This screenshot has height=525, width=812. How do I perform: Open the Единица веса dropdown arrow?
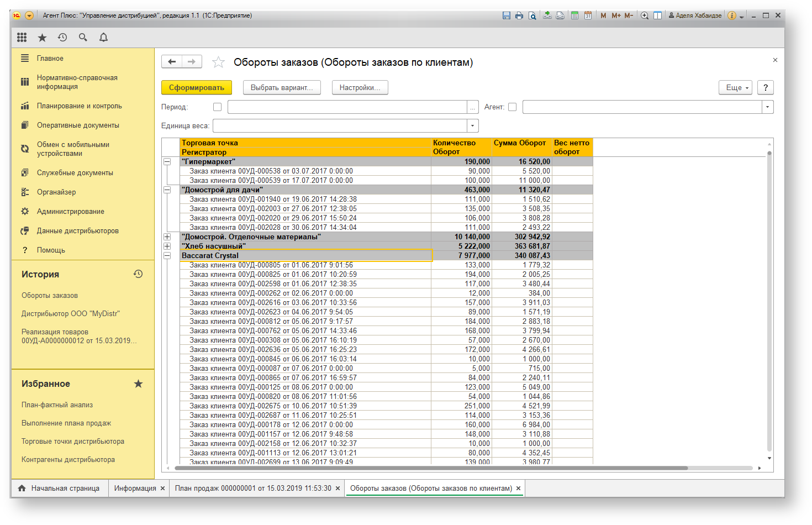(472, 125)
